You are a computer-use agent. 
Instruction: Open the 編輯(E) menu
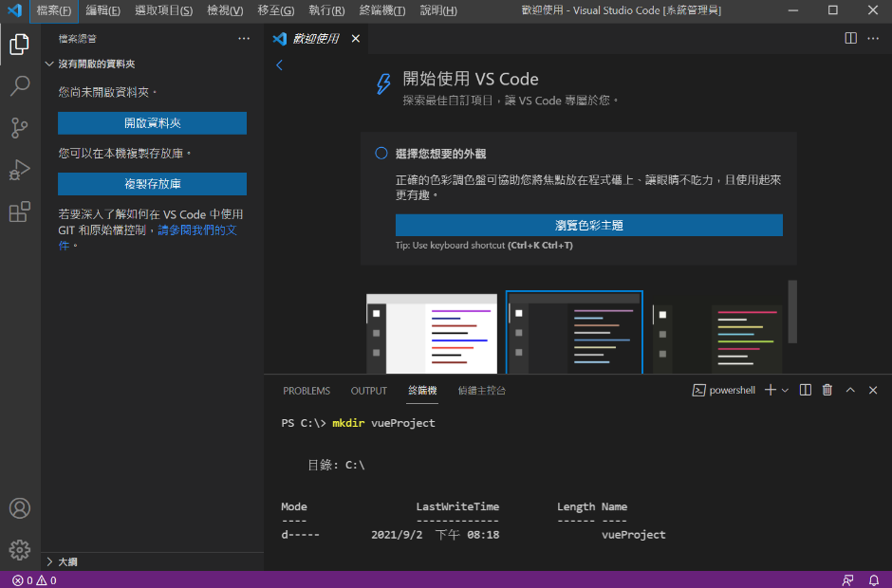(103, 10)
